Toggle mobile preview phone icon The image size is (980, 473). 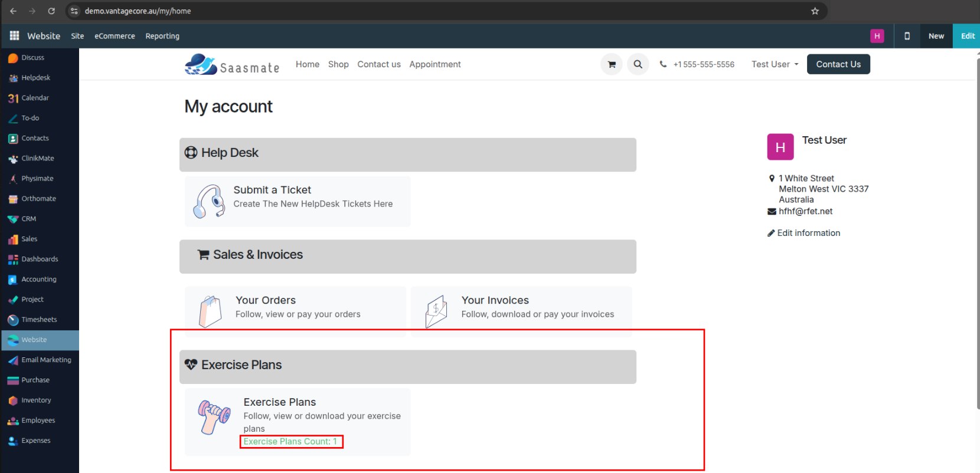coord(907,36)
